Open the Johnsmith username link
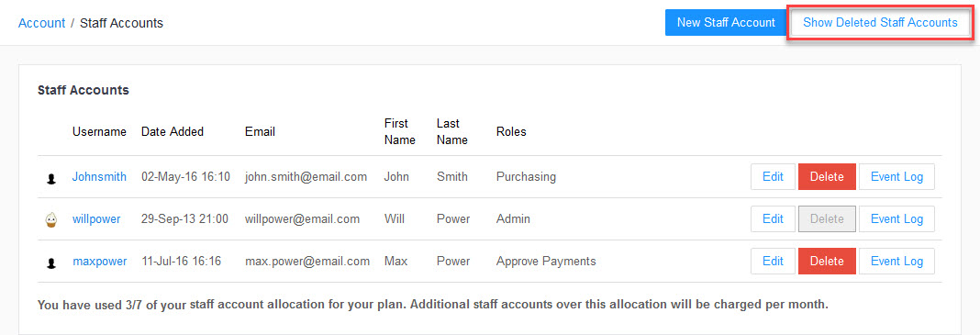 99,177
